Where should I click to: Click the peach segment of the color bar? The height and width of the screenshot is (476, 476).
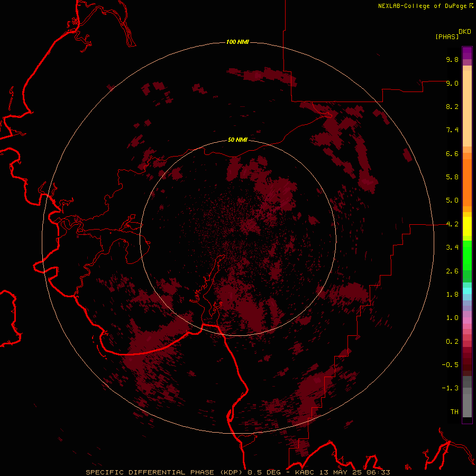(x=467, y=108)
